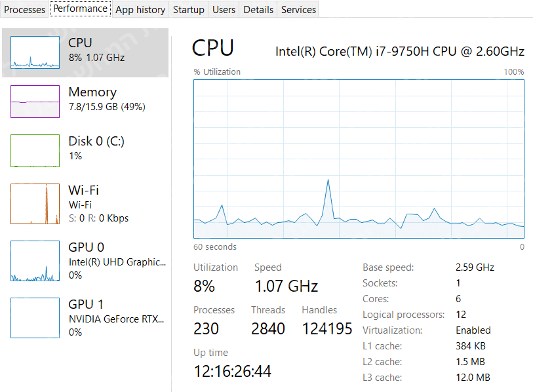
Task: Click the Intel(R) UHD Graphics entry label
Action: click(x=117, y=262)
